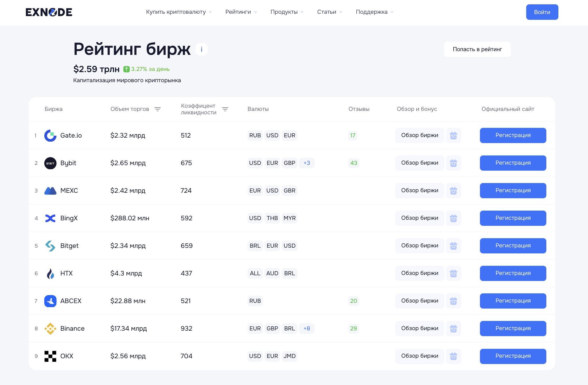Screen dimensions: 588x385
Task: Click the info icon beside Рейтинг бирж
Action: pos(201,49)
